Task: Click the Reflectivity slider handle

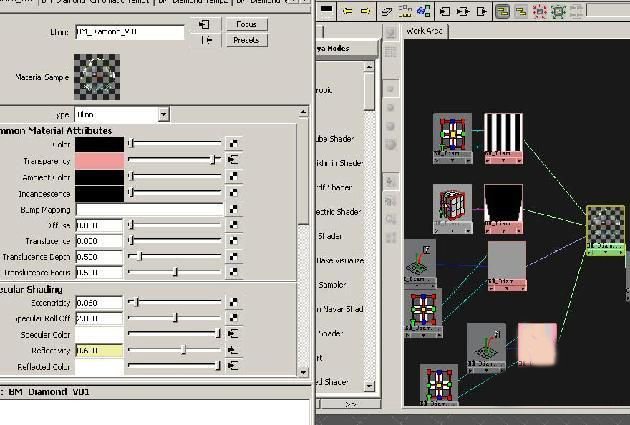Action: click(x=183, y=349)
